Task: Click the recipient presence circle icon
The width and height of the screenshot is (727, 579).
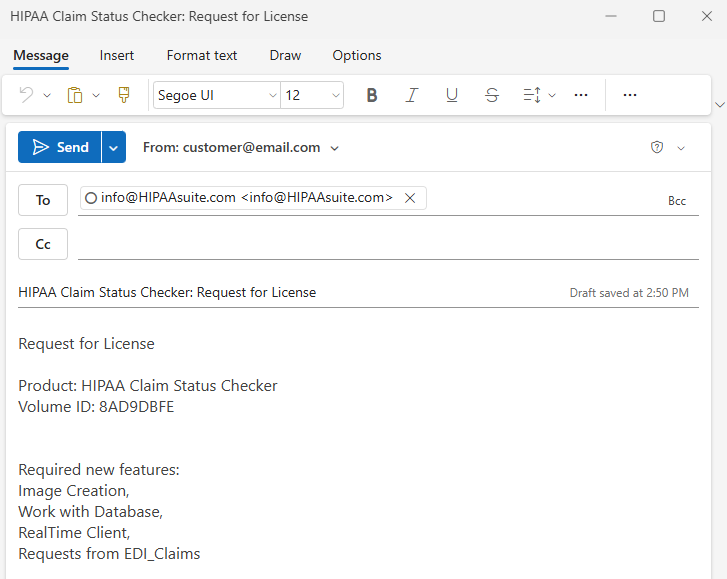Action: tap(91, 198)
